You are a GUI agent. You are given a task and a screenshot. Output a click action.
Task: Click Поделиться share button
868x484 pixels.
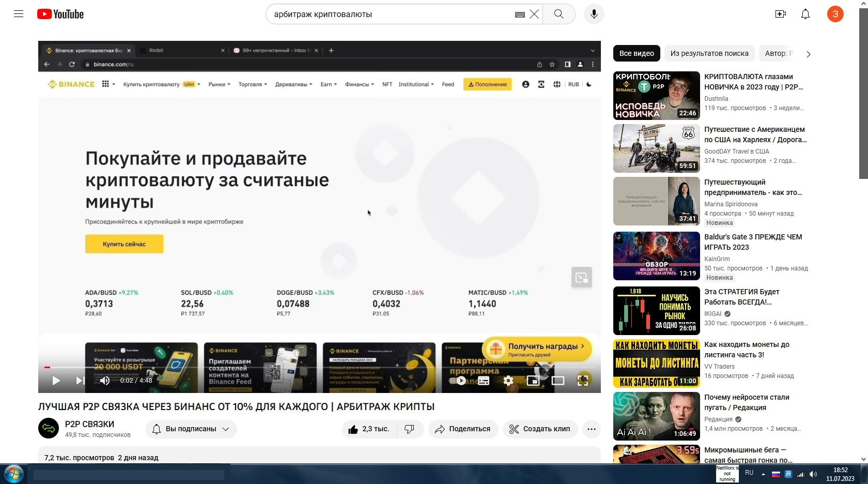tap(463, 429)
